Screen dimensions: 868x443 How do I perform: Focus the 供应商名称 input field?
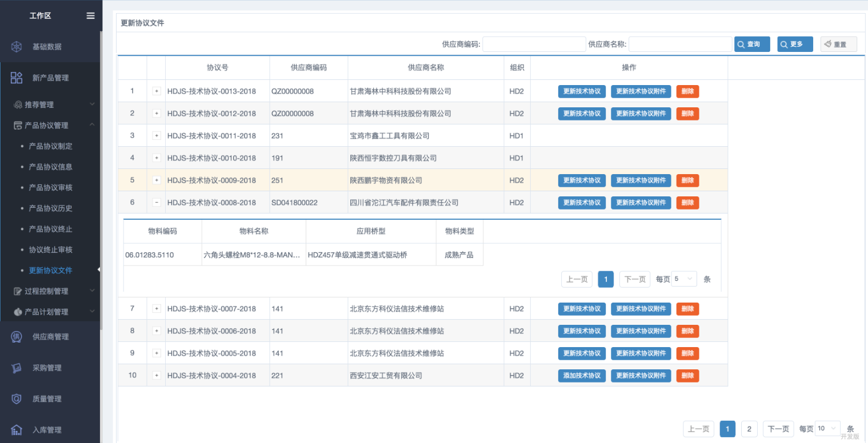tap(681, 44)
